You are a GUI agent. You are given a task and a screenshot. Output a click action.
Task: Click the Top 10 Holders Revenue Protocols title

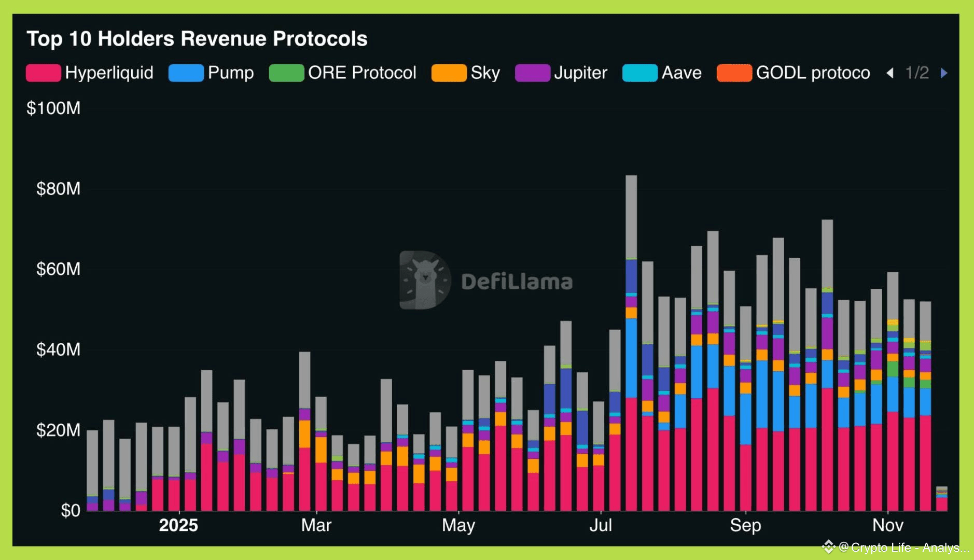pyautogui.click(x=197, y=39)
